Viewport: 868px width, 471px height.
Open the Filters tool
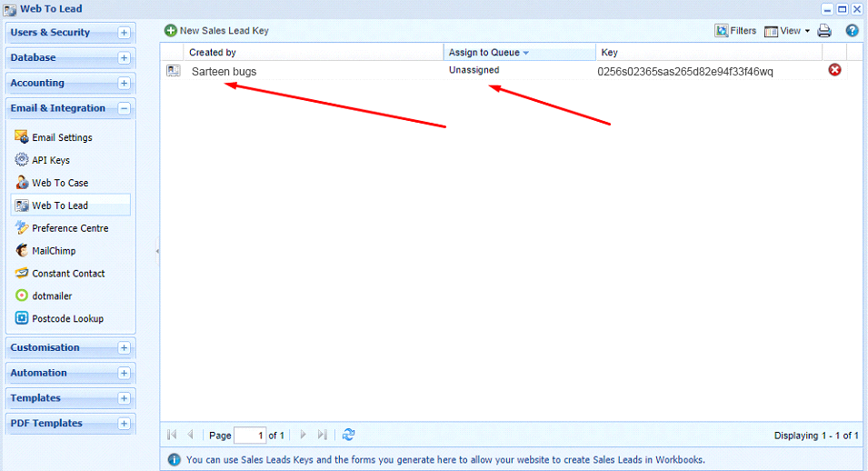(735, 31)
